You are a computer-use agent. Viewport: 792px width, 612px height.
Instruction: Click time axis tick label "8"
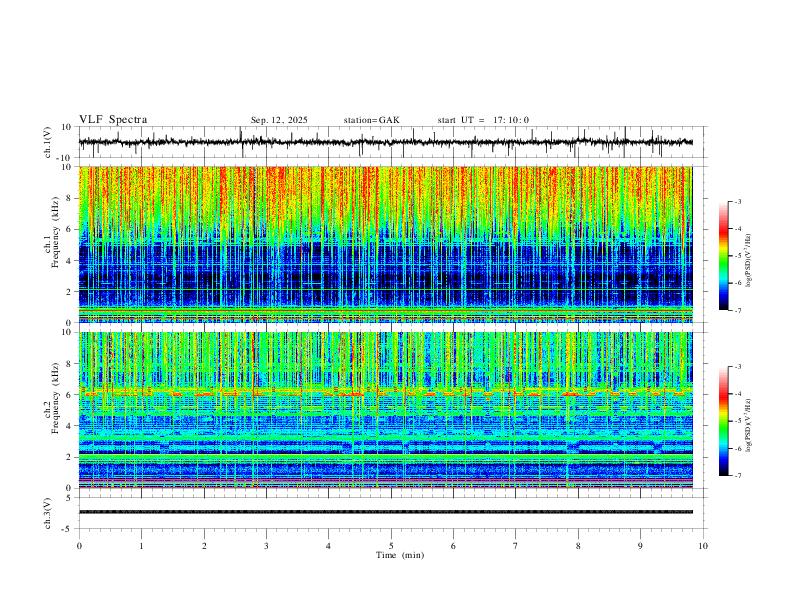578,546
